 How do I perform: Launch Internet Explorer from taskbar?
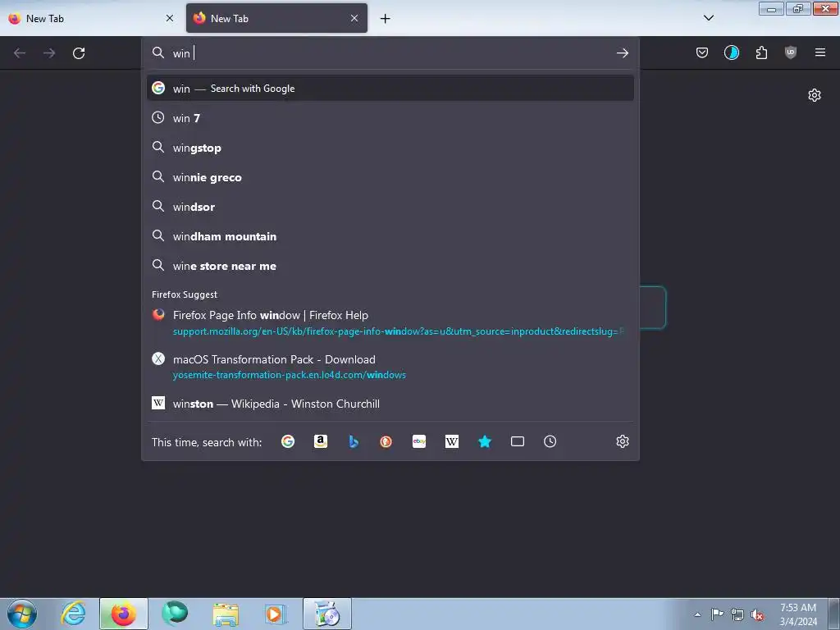point(73,614)
